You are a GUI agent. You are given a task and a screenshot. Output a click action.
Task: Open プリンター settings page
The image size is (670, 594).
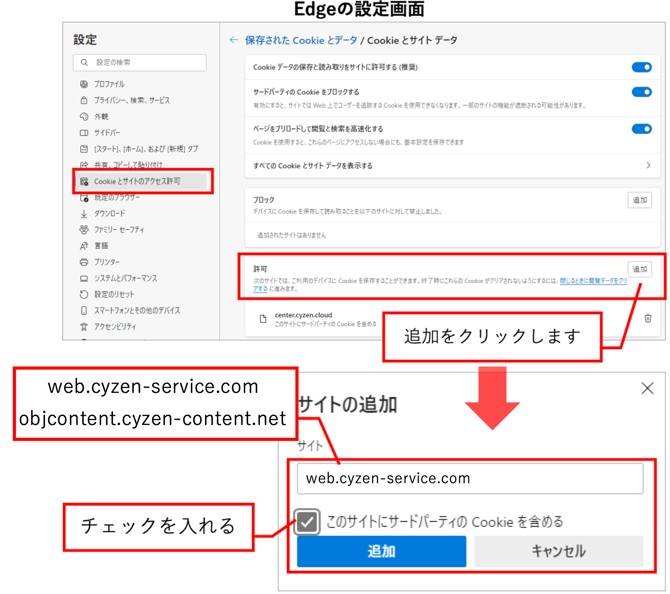[x=107, y=262]
